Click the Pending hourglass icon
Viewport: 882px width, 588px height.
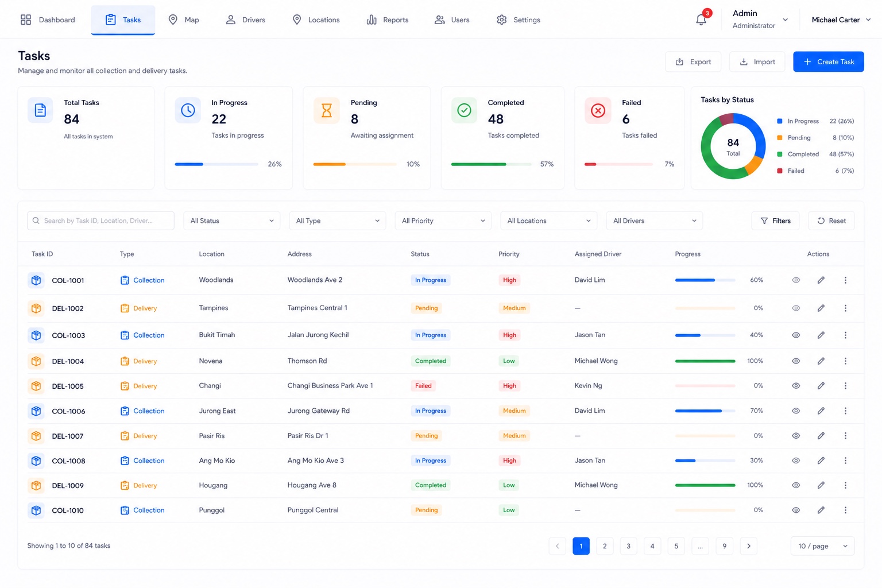[326, 110]
